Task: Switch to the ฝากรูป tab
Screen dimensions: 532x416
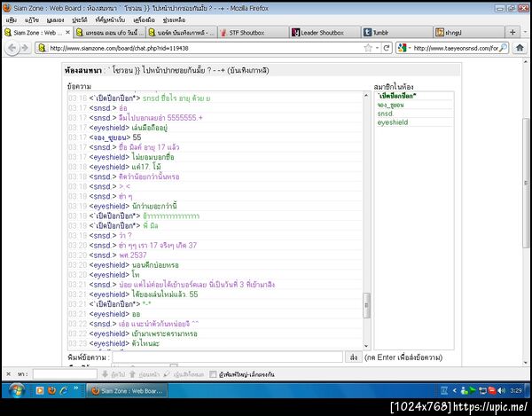Action: point(468,32)
